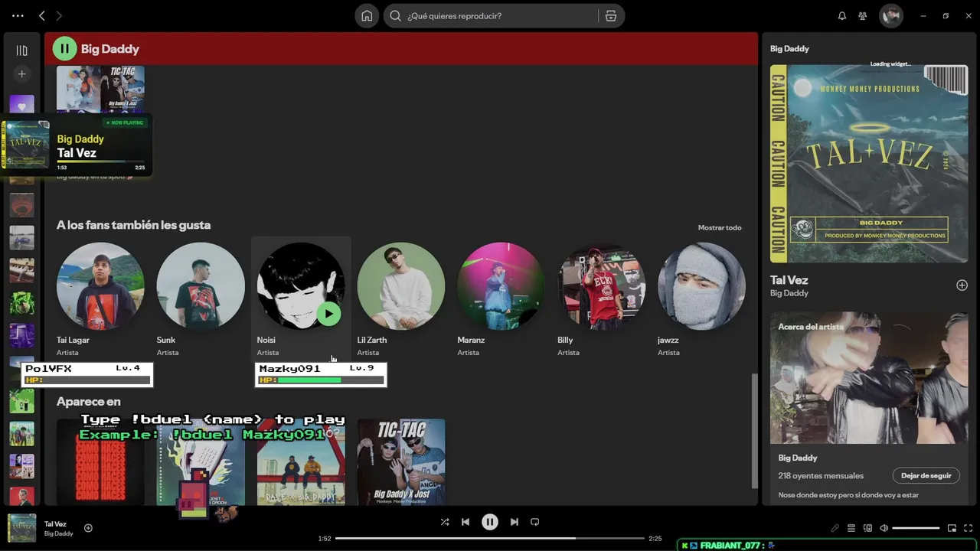Click the Big Daddy artist title header
This screenshot has height=551, width=980.
pyautogui.click(x=110, y=49)
